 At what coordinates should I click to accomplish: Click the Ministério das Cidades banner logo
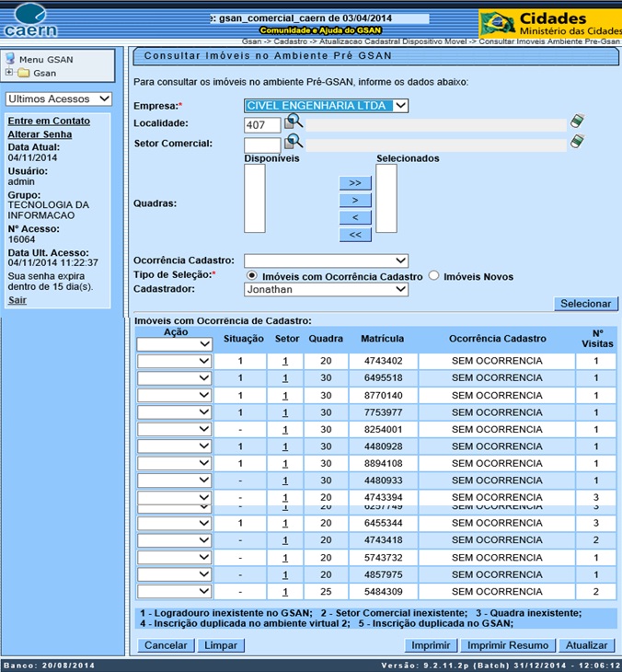click(549, 23)
